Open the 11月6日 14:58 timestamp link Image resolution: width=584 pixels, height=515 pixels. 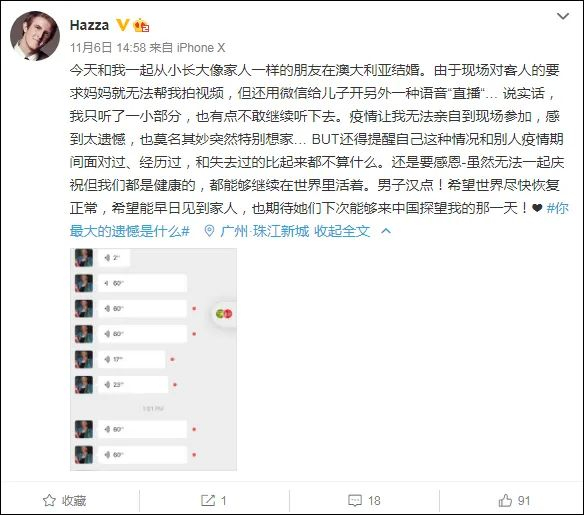tap(108, 48)
